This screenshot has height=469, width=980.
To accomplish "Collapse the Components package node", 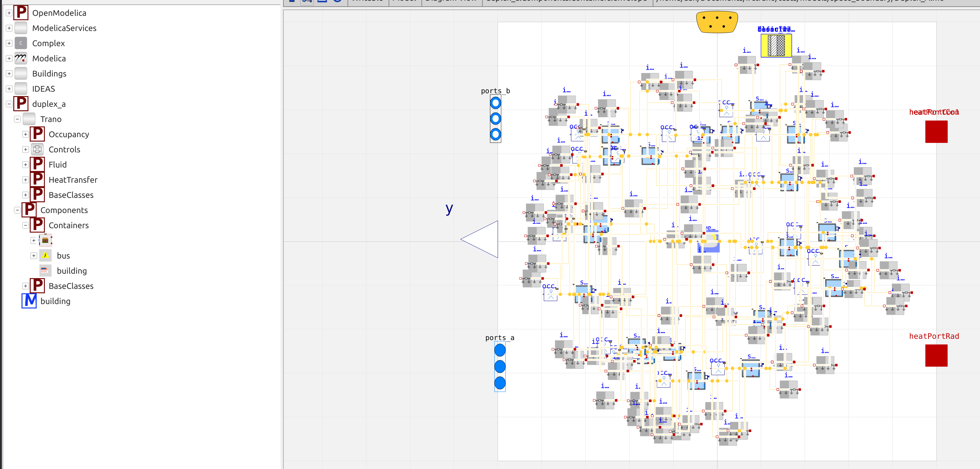I will click(x=17, y=210).
